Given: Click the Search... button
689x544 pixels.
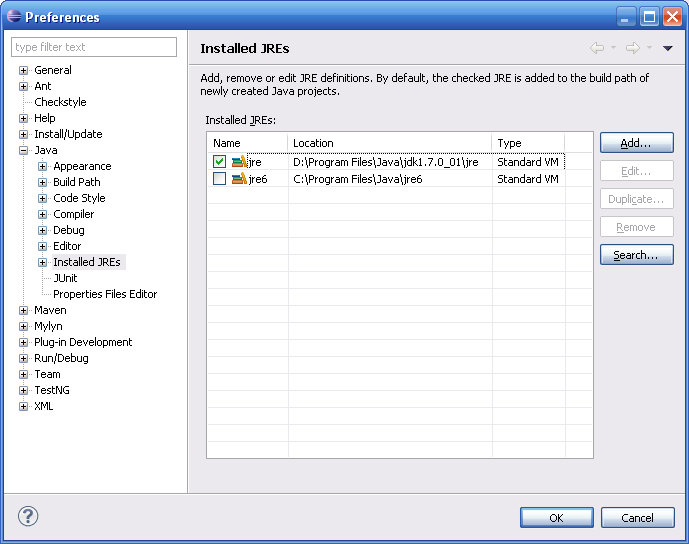Looking at the screenshot, I should coord(636,255).
